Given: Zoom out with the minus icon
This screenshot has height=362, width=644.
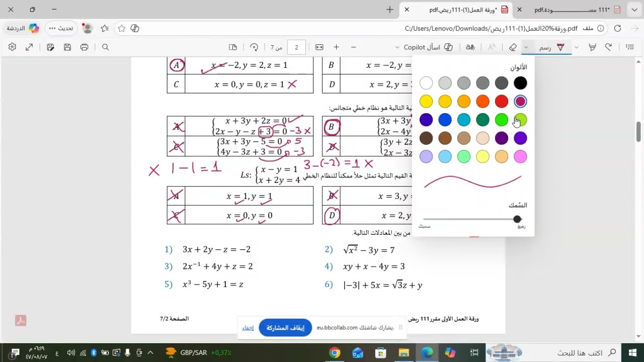Looking at the screenshot, I should 354,47.
